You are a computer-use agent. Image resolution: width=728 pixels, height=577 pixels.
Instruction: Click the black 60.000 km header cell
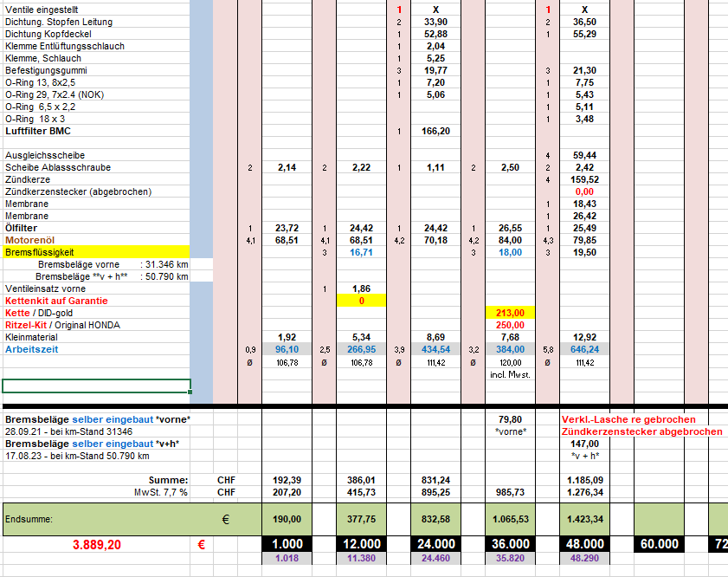(659, 544)
